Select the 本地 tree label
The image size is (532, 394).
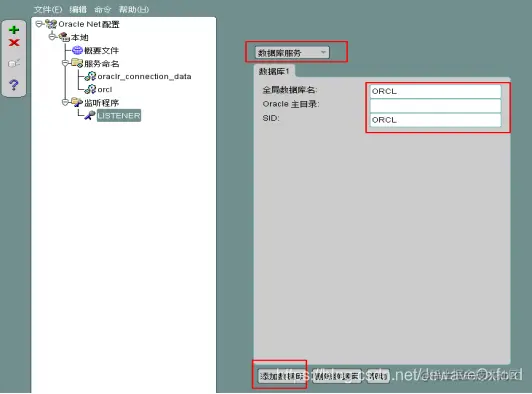tap(80, 37)
